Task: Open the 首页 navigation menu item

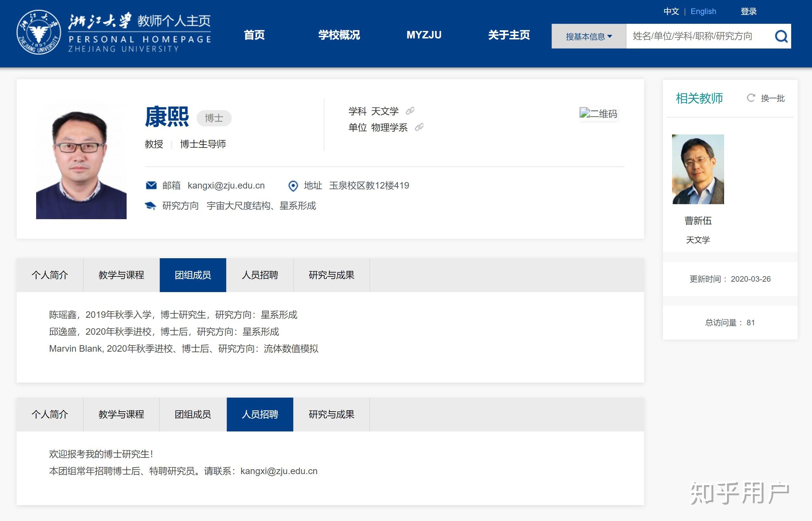Action: pos(254,35)
